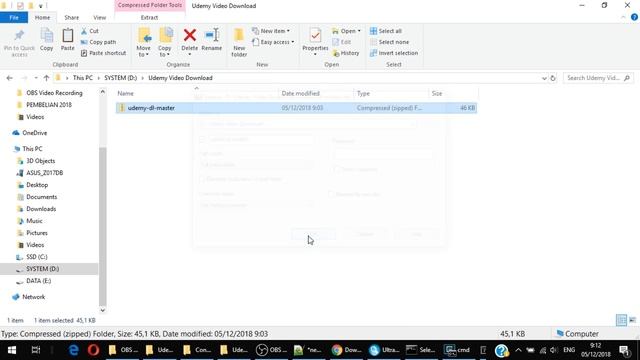Switch to the Home ribbon tab
Viewport: 640px width, 360px height.
pyautogui.click(x=42, y=18)
